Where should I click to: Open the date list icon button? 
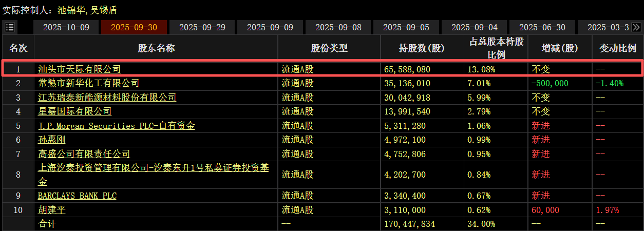pos(10,27)
